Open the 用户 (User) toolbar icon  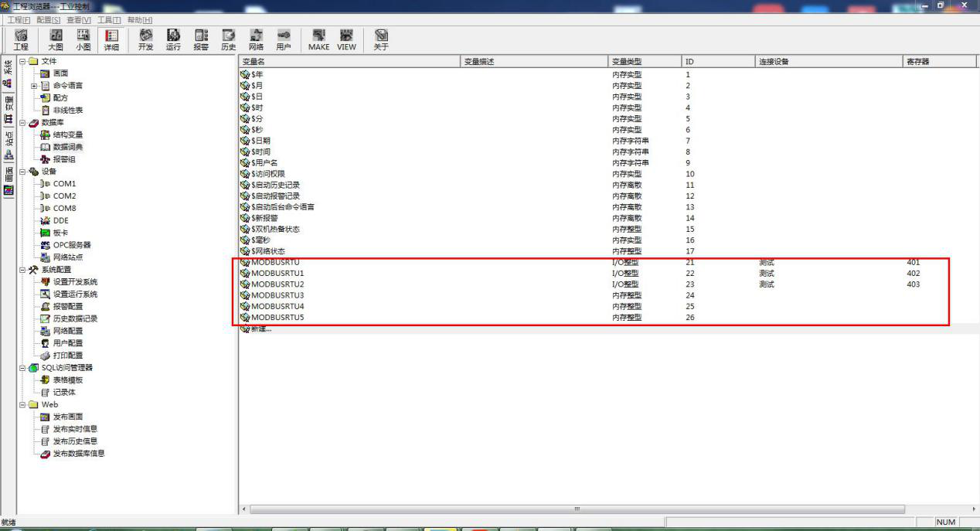284,39
